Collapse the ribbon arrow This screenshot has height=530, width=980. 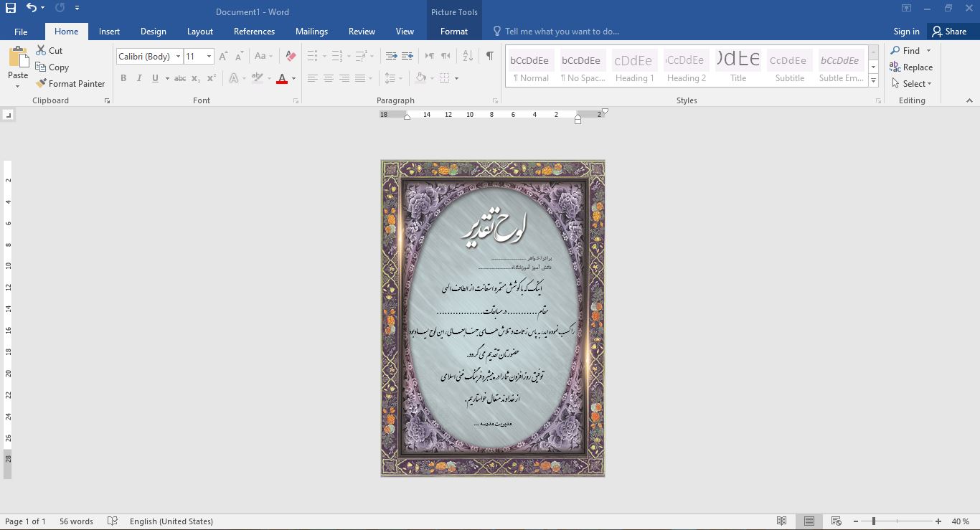coord(969,100)
